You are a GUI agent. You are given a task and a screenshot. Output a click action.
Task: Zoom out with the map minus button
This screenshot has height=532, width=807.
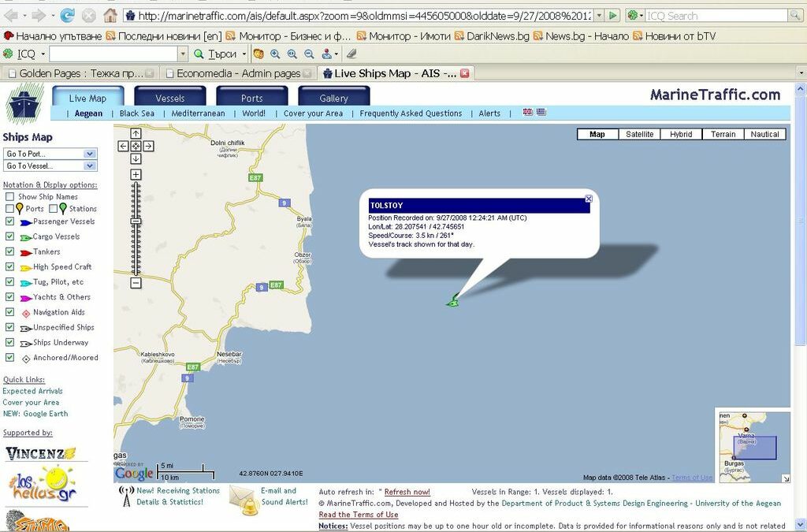coord(136,282)
